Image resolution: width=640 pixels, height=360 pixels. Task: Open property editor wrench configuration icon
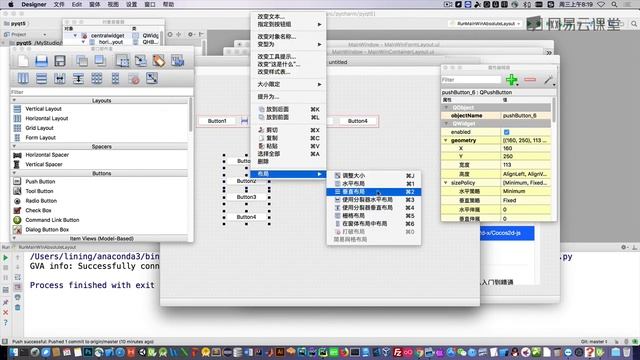coord(549,80)
